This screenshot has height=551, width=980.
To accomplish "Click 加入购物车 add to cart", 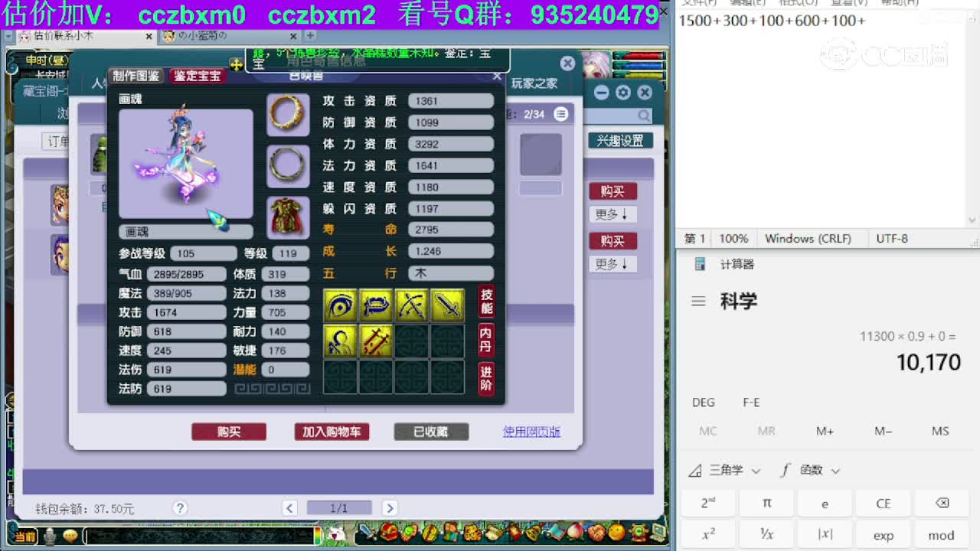I will click(332, 432).
